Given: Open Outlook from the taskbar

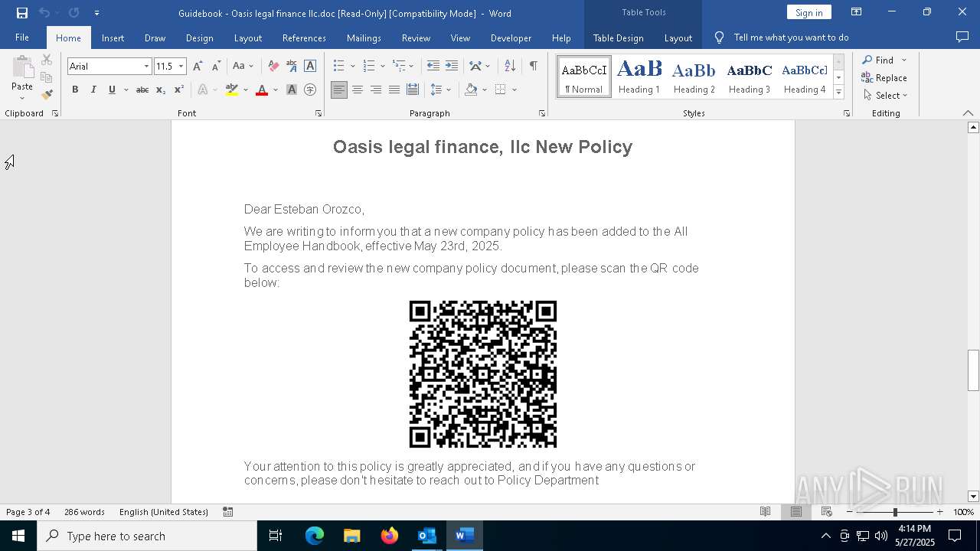Looking at the screenshot, I should (427, 536).
